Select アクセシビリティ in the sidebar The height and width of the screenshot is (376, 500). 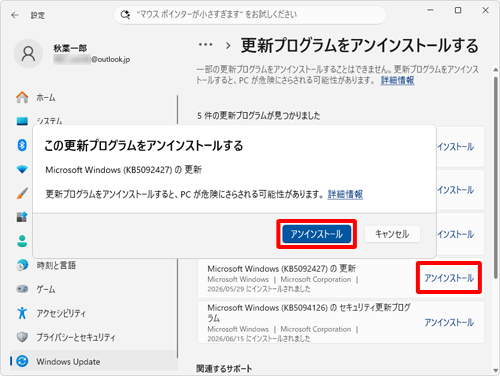click(61, 313)
